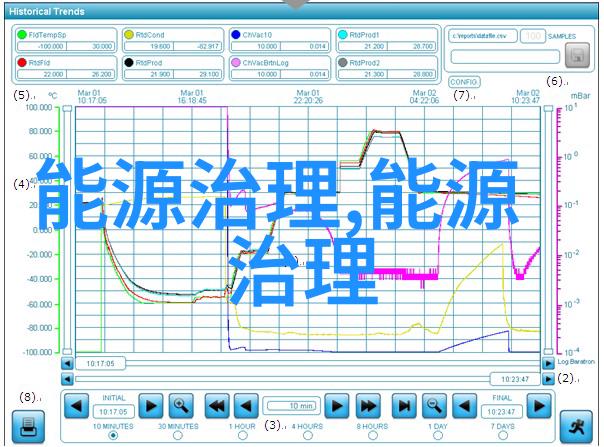Click the fast forward double-arrow button

point(367,405)
